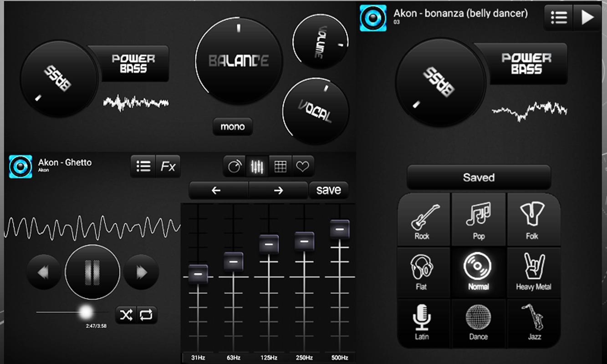
Task: Pick the Jazz saxophone preset
Action: [533, 323]
